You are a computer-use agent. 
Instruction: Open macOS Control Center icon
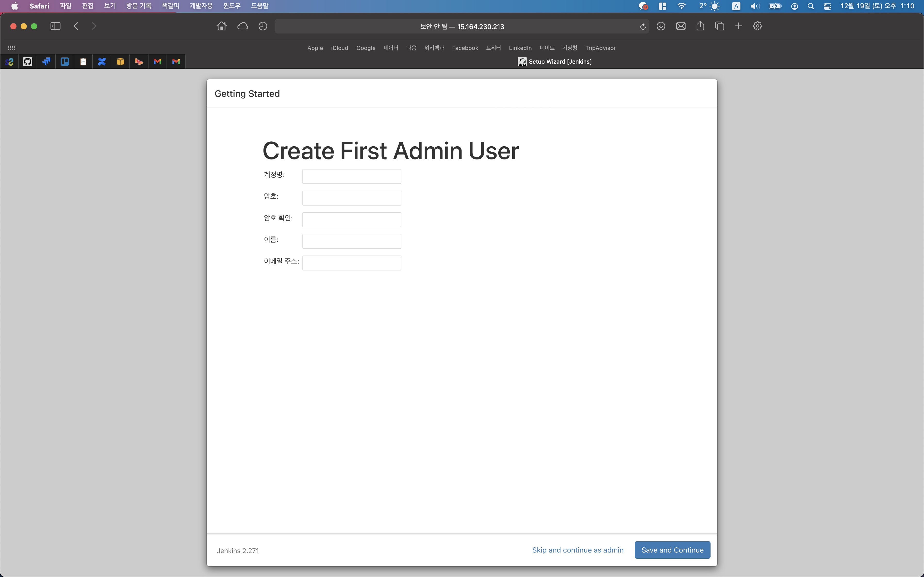(827, 6)
